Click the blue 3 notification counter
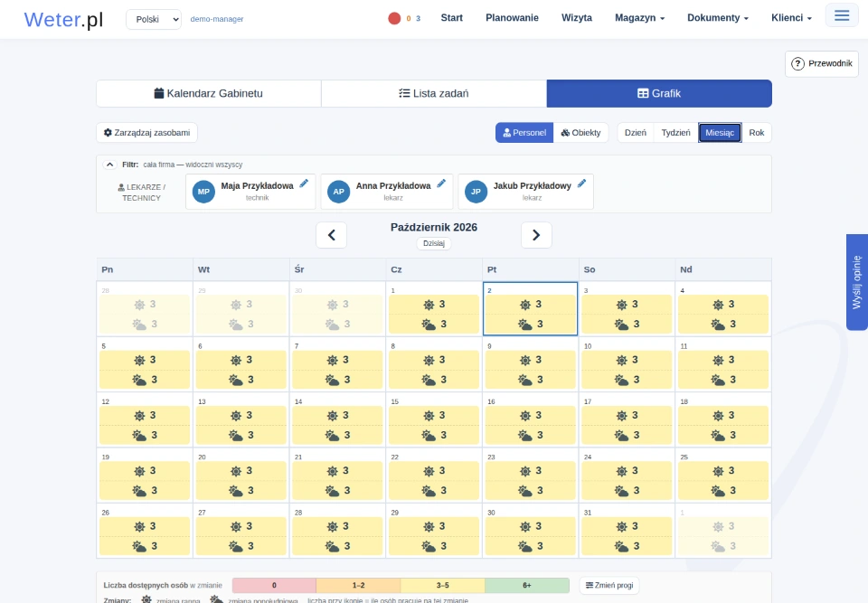The image size is (868, 603). coord(418,19)
